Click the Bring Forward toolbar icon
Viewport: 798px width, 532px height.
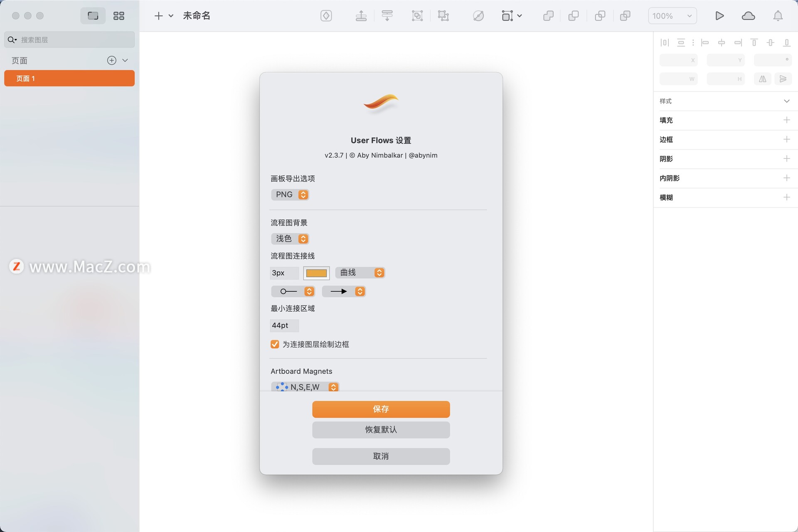coord(361,16)
